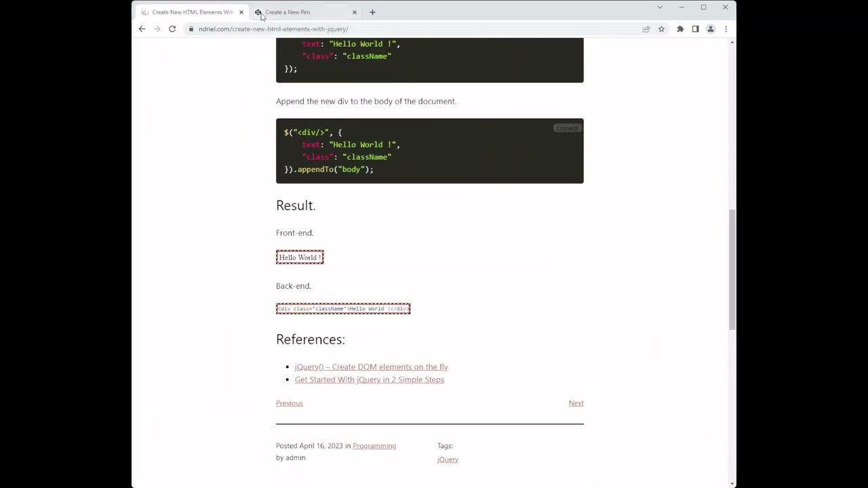Viewport: 868px width, 488px height.
Task: Open jQuery() Create DOM elements link
Action: coord(371,367)
